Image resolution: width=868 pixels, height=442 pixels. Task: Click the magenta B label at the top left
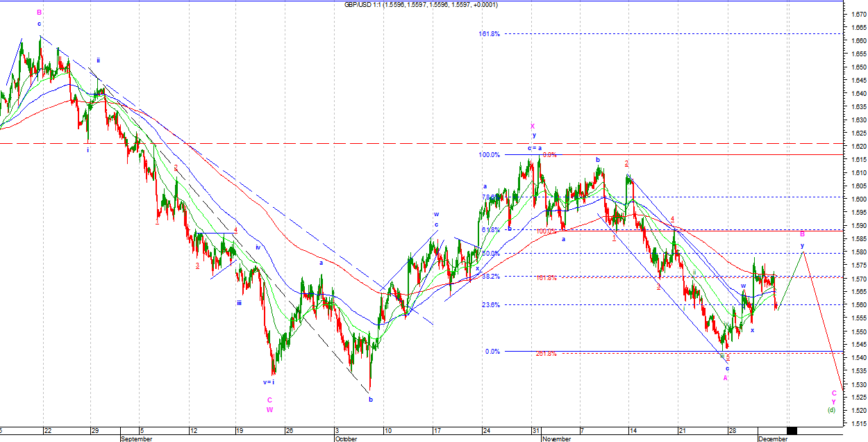click(40, 13)
